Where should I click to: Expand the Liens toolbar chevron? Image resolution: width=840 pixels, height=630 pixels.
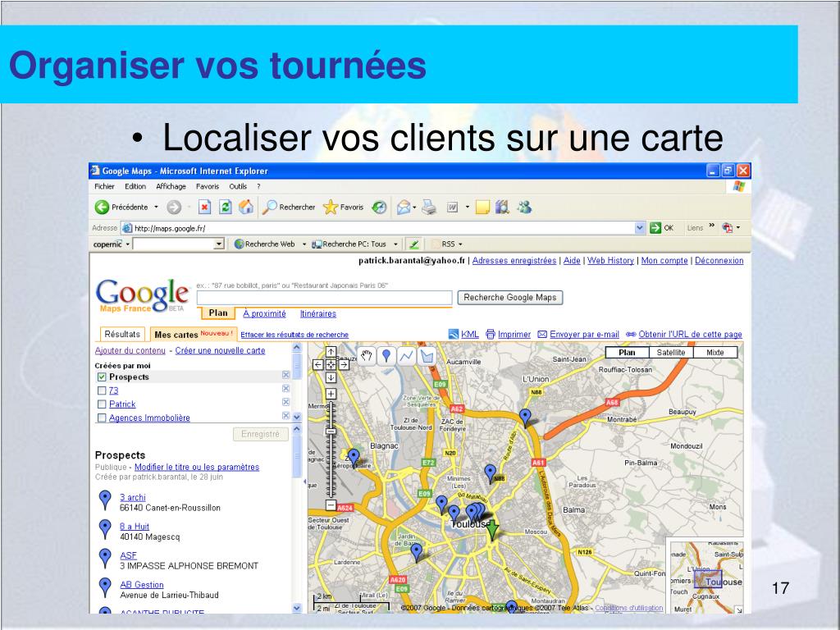point(711,226)
